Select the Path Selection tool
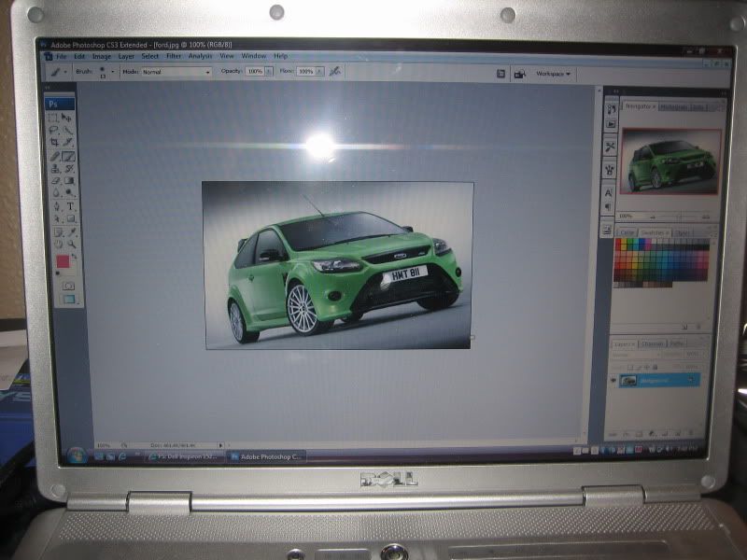The width and height of the screenshot is (747, 560). pos(57,218)
